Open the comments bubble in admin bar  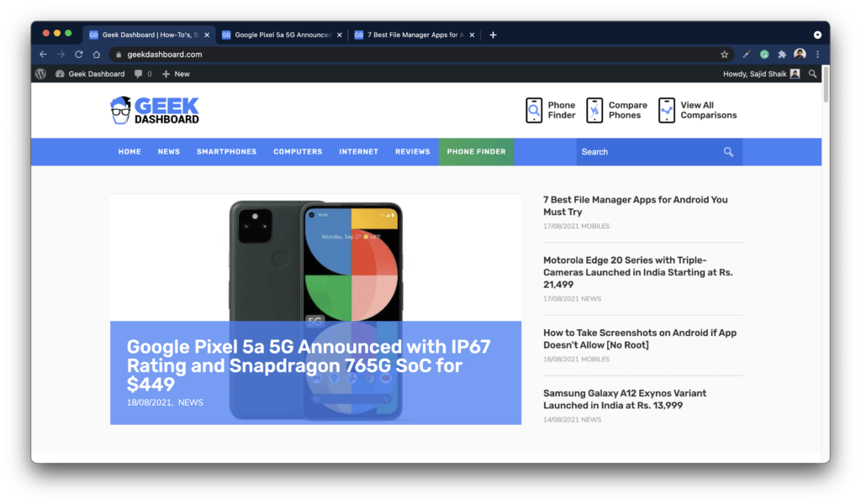(139, 73)
